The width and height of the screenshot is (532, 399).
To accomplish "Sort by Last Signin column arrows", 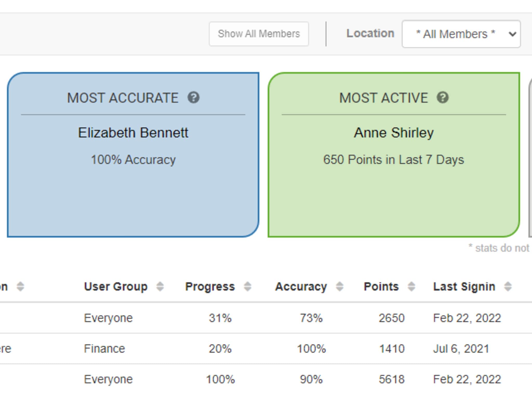I will pos(508,287).
